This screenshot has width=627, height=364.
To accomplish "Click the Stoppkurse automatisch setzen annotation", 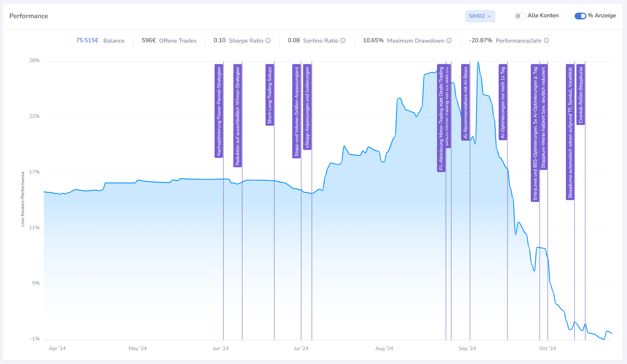I will tap(570, 132).
